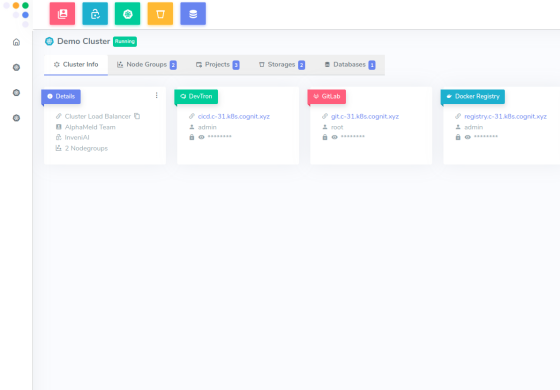This screenshot has width=560, height=390.
Task: Follow git.c-31.k8s.cognit.xyz link
Action: point(365,116)
